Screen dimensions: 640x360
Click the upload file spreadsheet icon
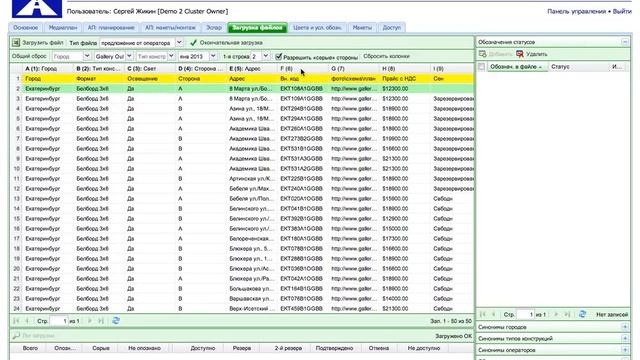point(16,42)
